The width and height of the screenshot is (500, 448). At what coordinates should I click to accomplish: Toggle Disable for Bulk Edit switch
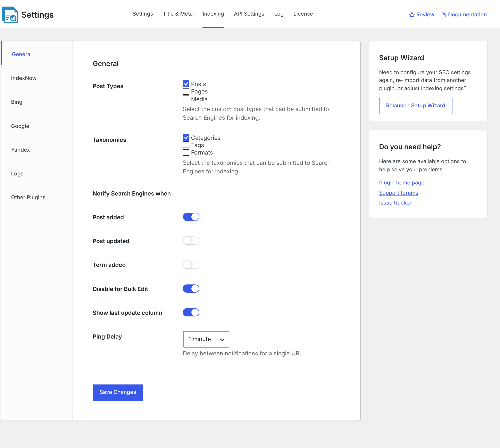pos(191,289)
